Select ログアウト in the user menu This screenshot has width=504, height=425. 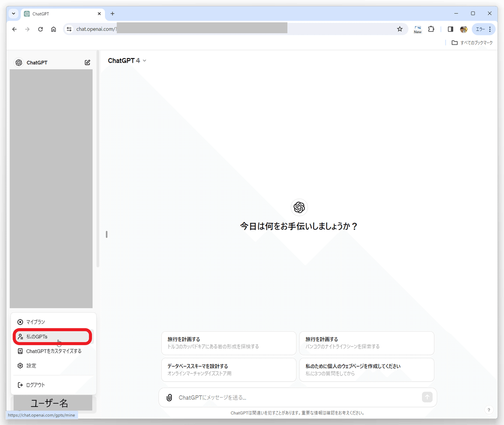point(54,385)
